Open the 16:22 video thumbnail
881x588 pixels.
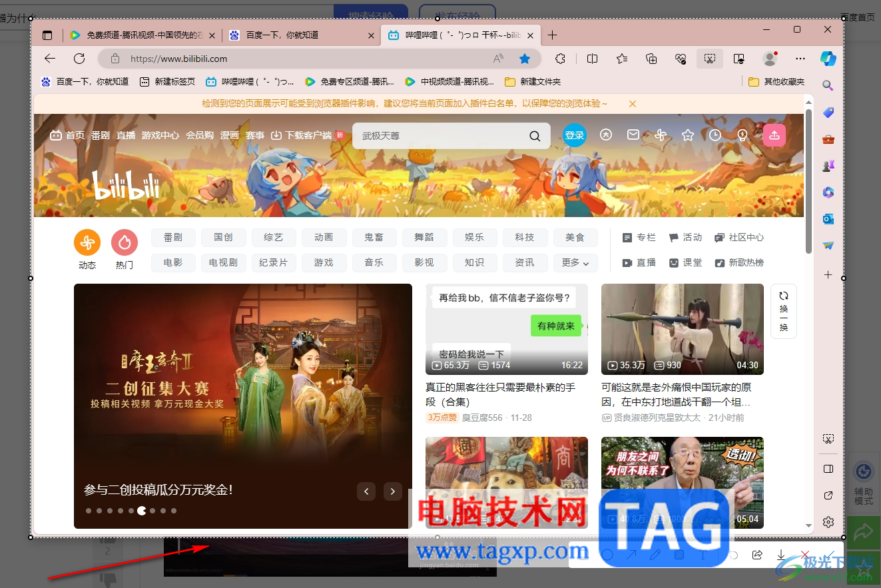click(507, 329)
